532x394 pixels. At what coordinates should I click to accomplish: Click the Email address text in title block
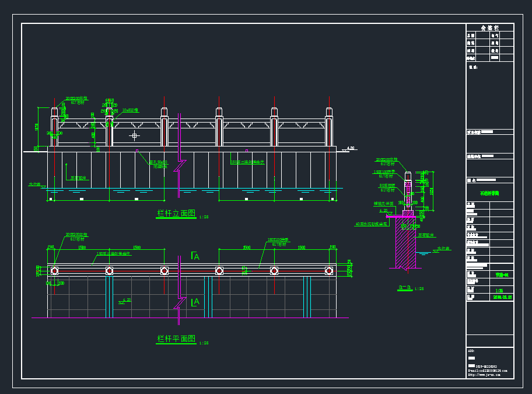pos(488,371)
